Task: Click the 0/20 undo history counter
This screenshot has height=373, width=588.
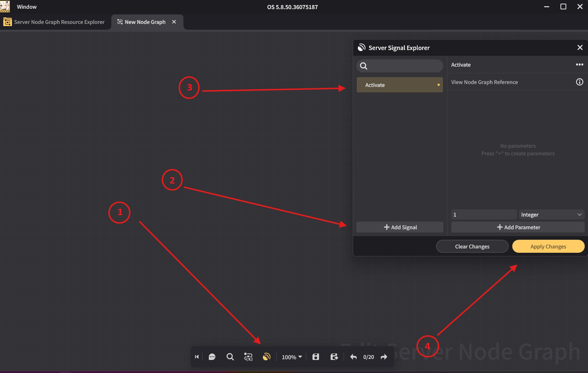Action: [x=369, y=357]
